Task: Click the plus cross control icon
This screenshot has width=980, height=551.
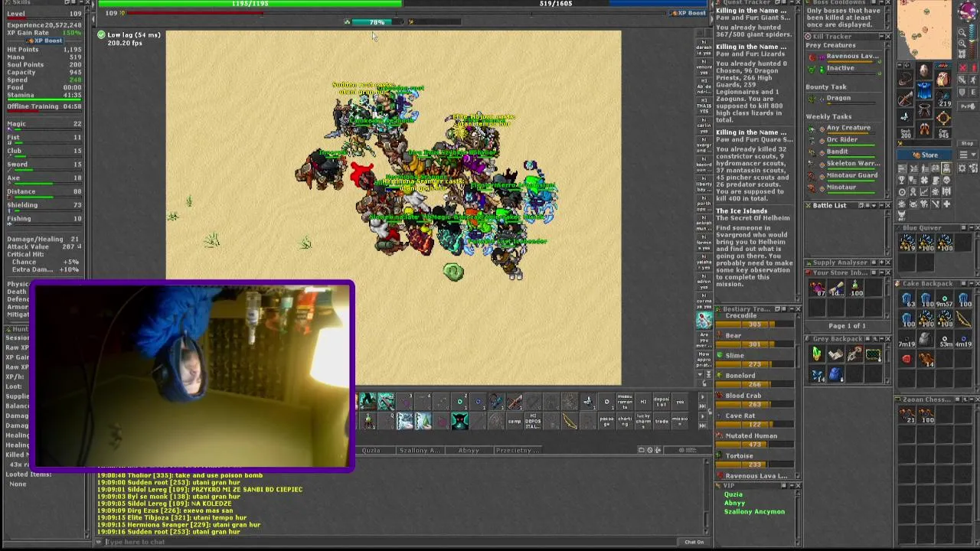Action: [947, 204]
